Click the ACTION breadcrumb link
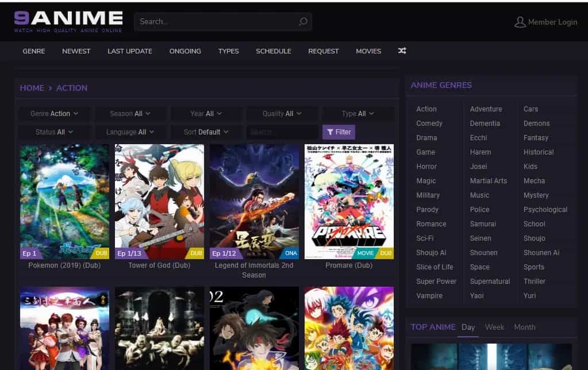Viewport: 588px width, 370px height. pyautogui.click(x=72, y=88)
